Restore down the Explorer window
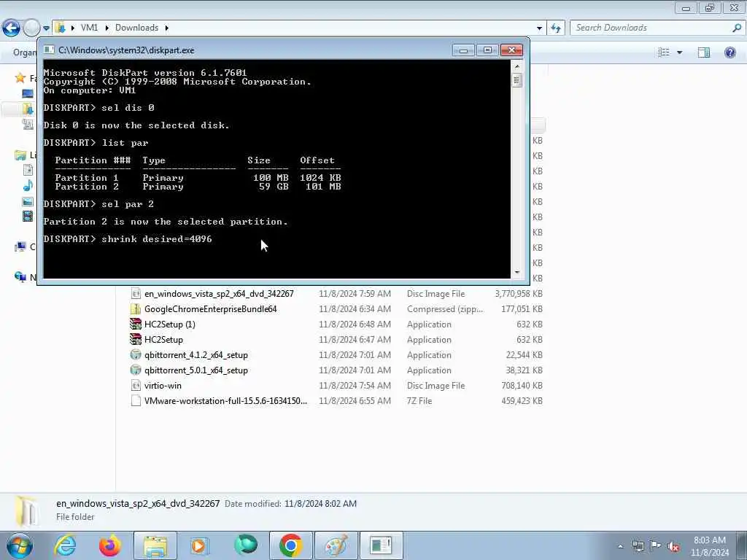The image size is (747, 560). pos(710,7)
